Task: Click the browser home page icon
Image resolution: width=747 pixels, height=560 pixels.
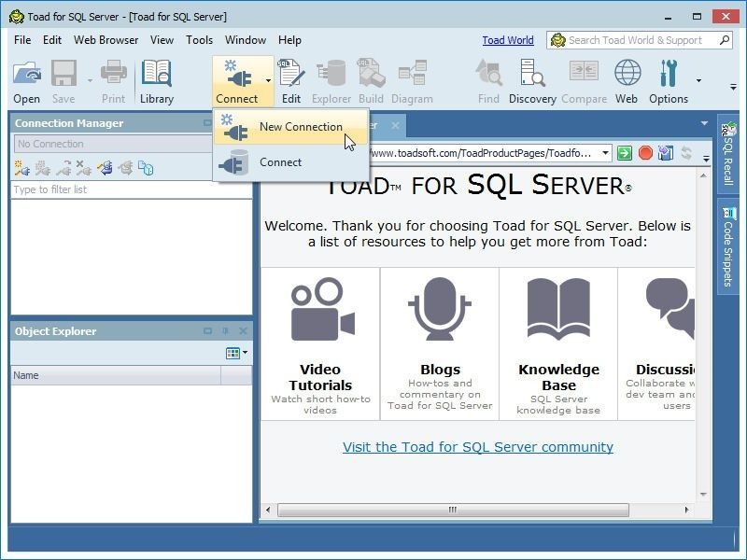Action: pyautogui.click(x=666, y=153)
